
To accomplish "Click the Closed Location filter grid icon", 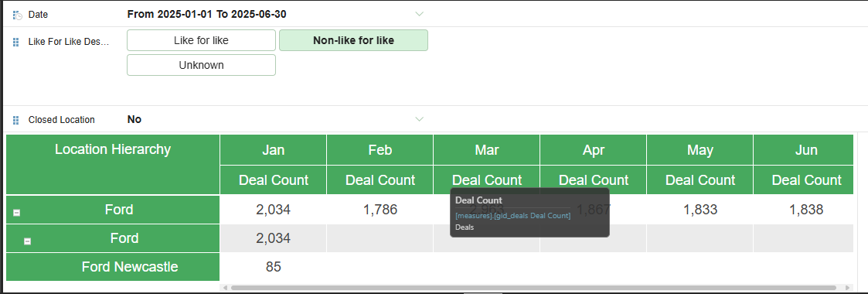I will pyautogui.click(x=15, y=120).
